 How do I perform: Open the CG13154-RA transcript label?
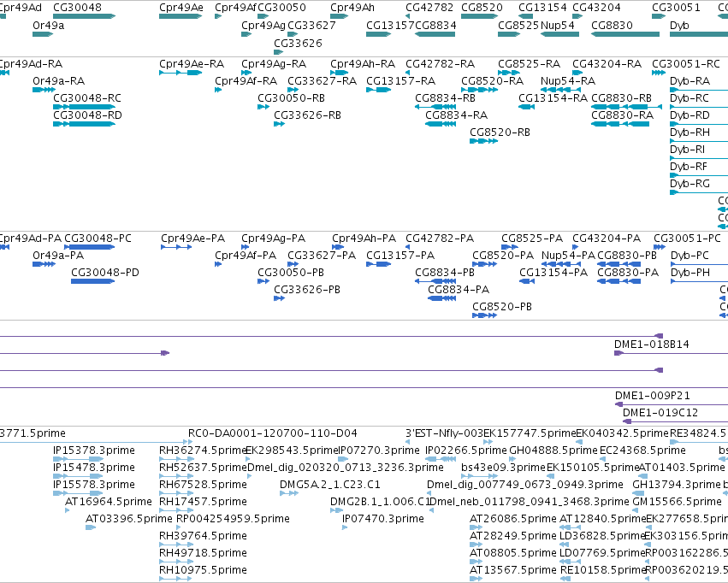coord(553,97)
